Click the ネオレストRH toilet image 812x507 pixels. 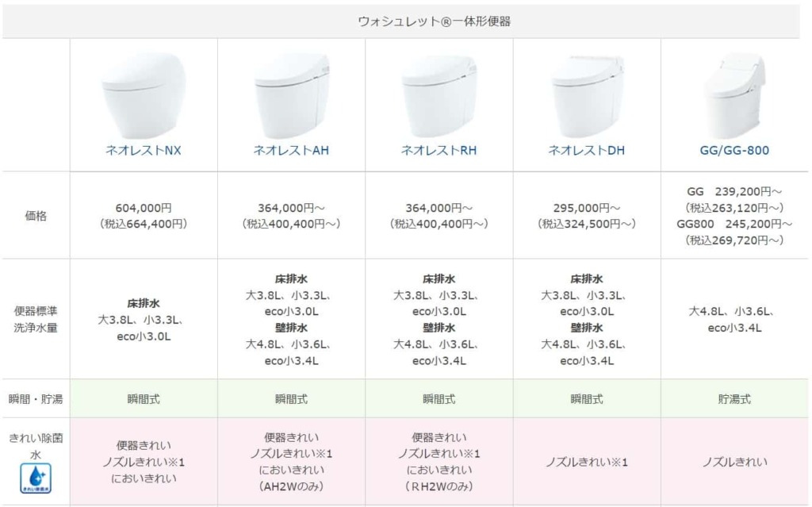[439, 94]
